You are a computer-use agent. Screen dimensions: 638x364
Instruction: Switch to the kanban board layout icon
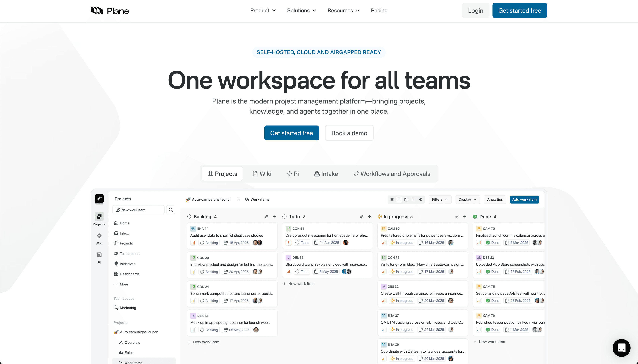(x=399, y=200)
